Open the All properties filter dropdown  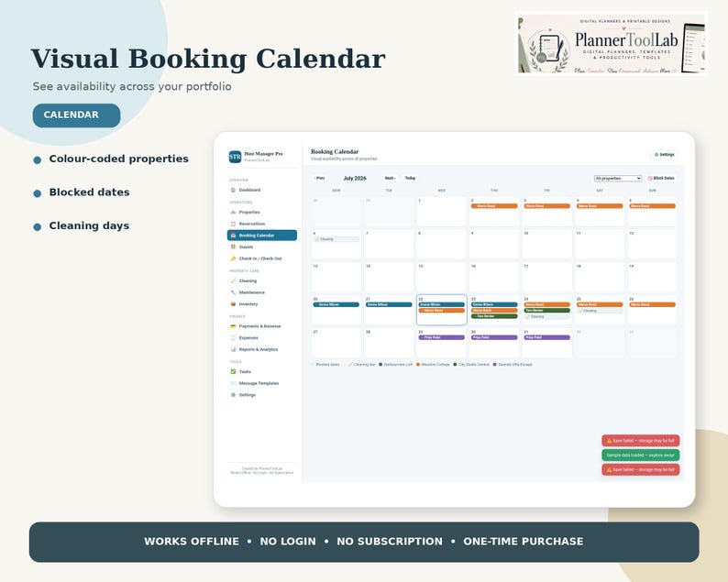tap(617, 178)
